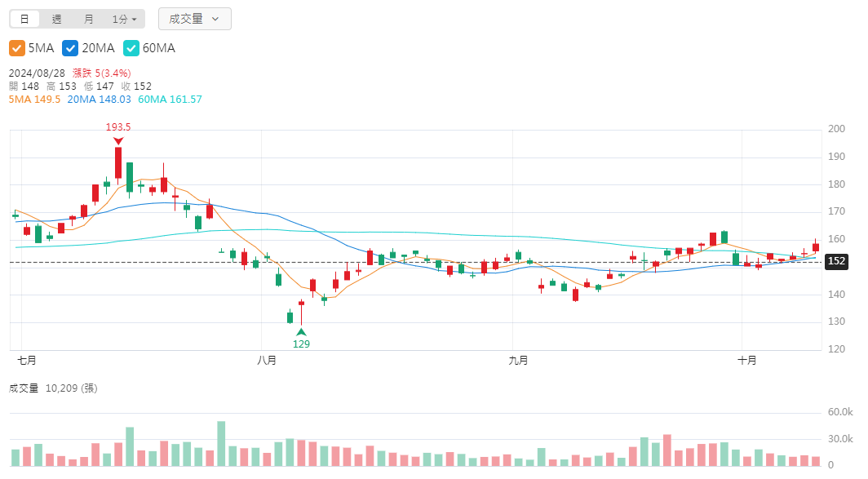Uncheck the teal 60MA checkbox
The image size is (868, 479).
(131, 48)
